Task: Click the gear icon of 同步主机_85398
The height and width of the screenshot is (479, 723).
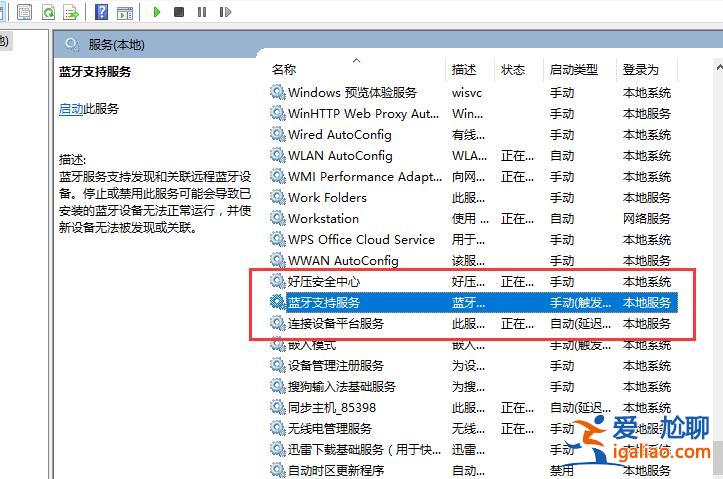Action: click(278, 407)
